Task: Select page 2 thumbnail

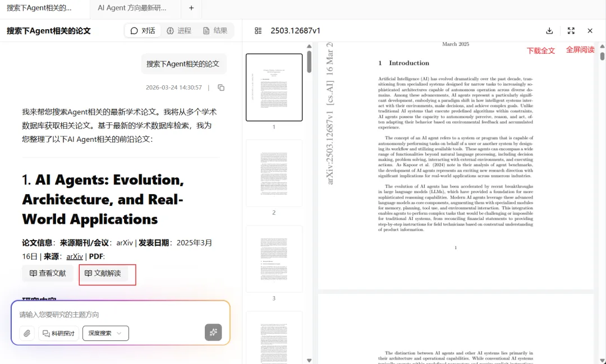Action: tap(274, 173)
